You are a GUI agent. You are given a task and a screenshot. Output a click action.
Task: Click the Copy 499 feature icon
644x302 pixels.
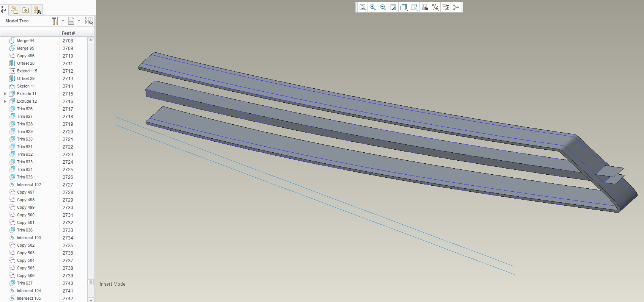tap(12, 207)
